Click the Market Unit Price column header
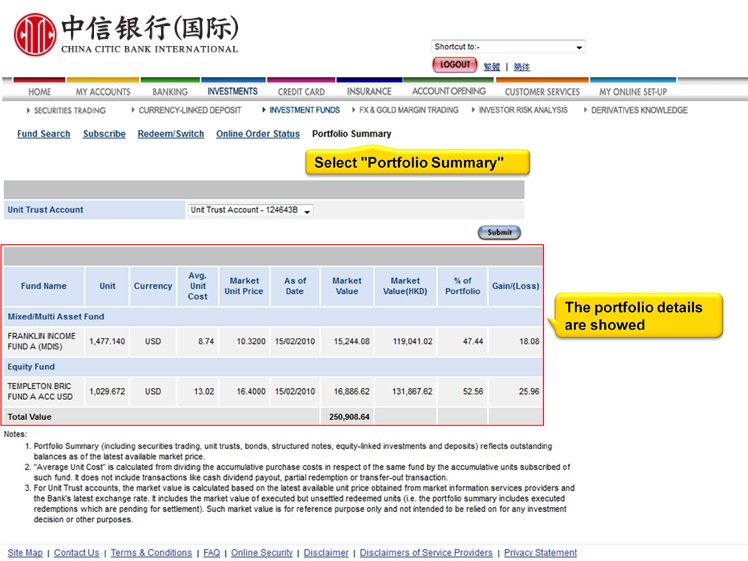 [244, 286]
